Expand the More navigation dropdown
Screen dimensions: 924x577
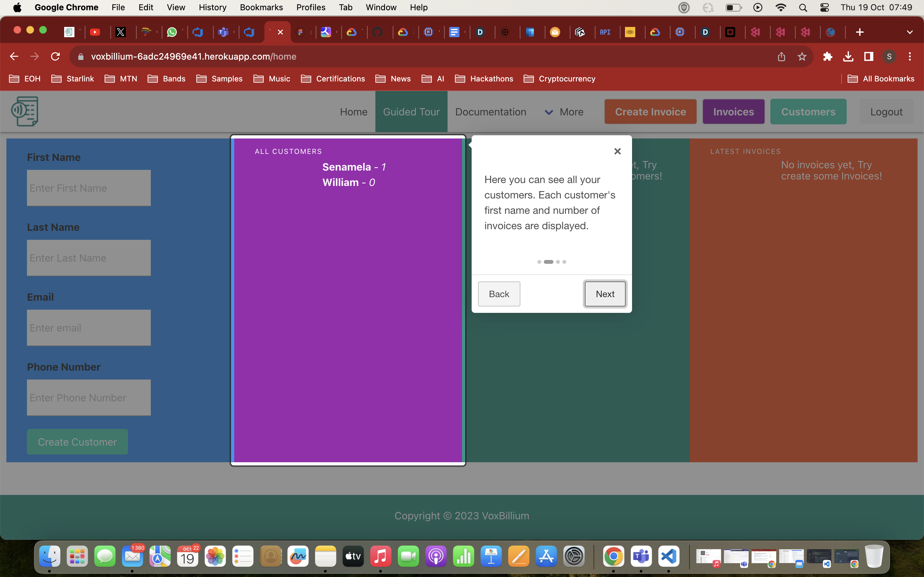point(564,112)
